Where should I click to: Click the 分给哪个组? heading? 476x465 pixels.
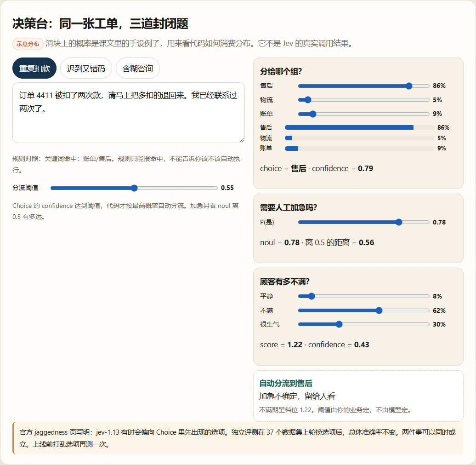281,71
